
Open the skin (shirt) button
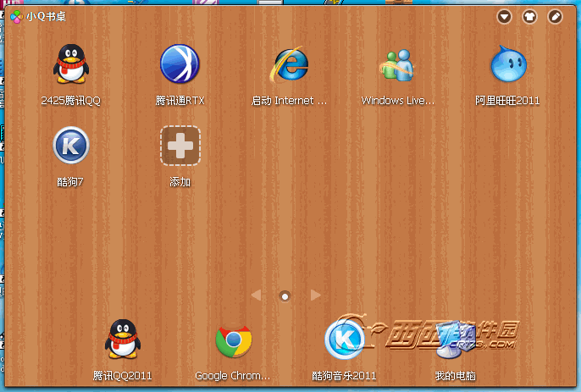point(529,17)
